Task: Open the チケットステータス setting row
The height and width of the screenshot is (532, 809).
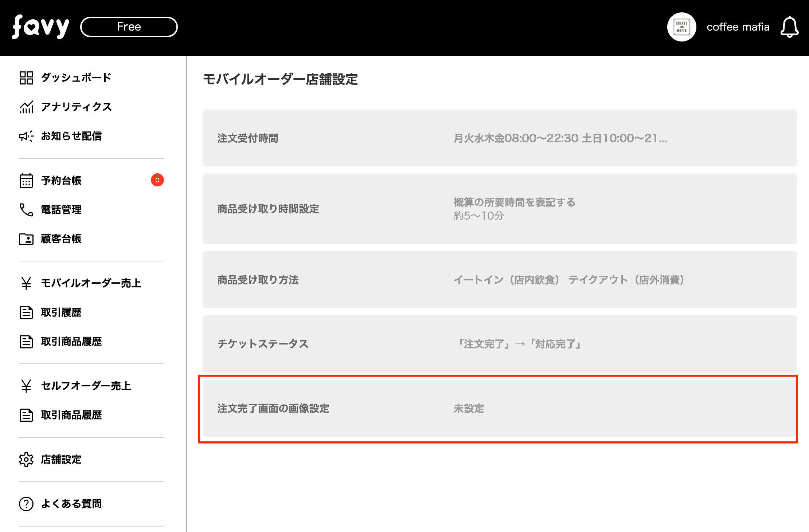Action: tap(500, 344)
